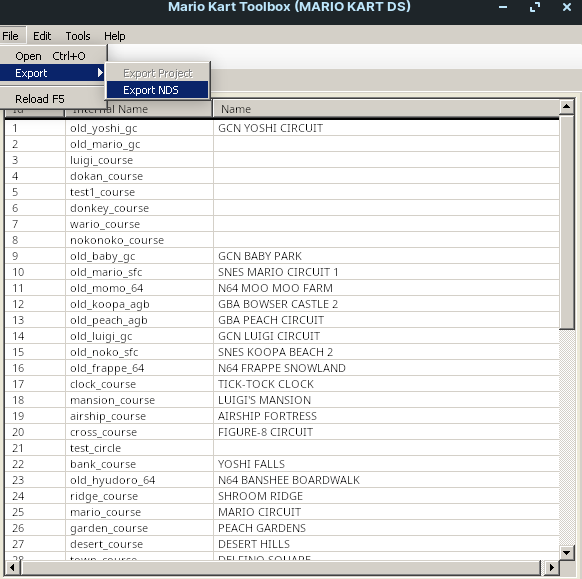582x579 pixels.
Task: Click TICK-TOCK CLOCK cell
Action: [x=386, y=384]
